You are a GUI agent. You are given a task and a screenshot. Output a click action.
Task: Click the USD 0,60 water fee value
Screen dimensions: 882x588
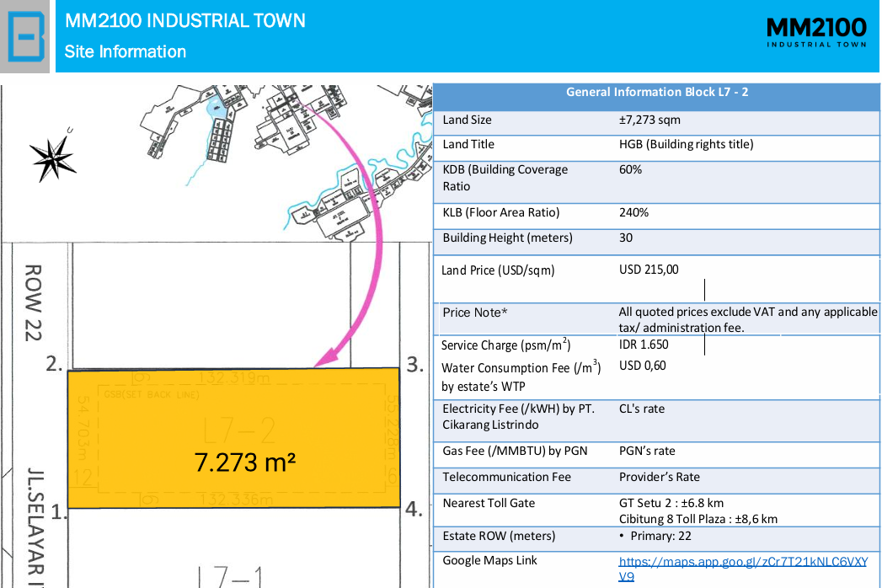pyautogui.click(x=643, y=366)
